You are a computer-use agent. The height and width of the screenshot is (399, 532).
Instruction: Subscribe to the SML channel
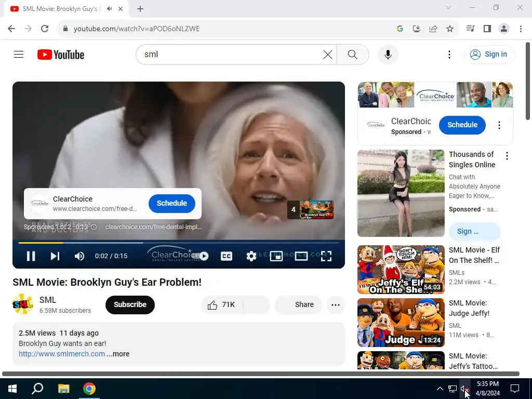(130, 304)
